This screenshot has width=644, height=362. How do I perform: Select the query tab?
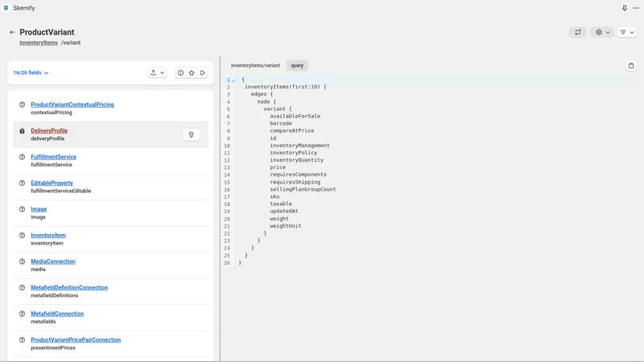pyautogui.click(x=297, y=66)
